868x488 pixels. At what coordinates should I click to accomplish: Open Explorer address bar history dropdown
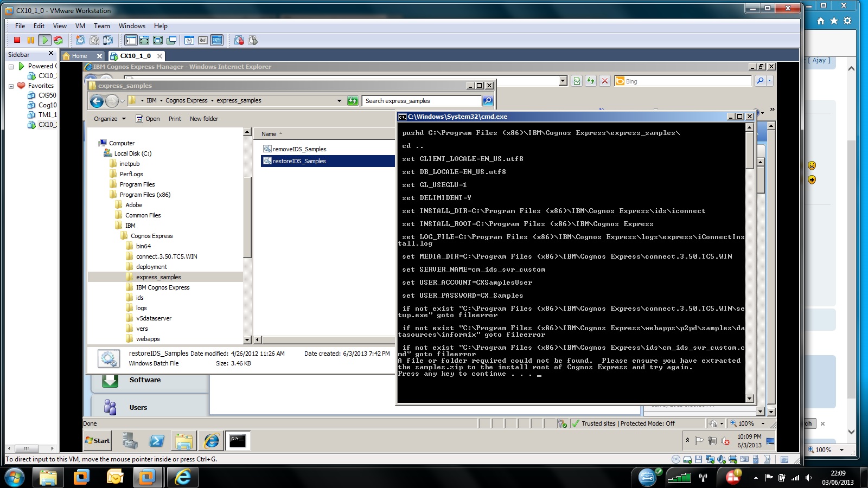[x=340, y=101]
